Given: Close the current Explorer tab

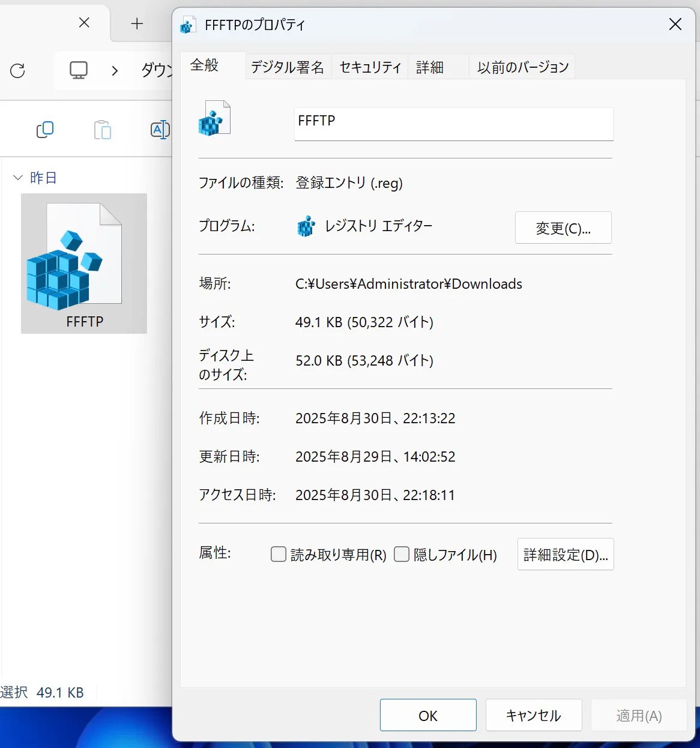Looking at the screenshot, I should click(x=85, y=23).
